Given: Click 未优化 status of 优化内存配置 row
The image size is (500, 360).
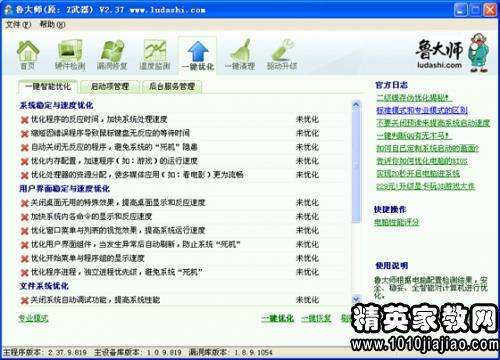Looking at the screenshot, I should click(307, 161).
